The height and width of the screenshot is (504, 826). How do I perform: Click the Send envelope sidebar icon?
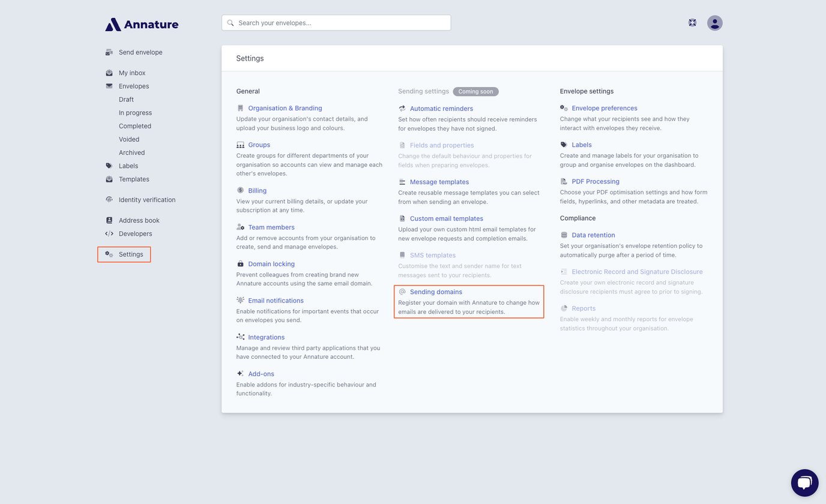[109, 52]
